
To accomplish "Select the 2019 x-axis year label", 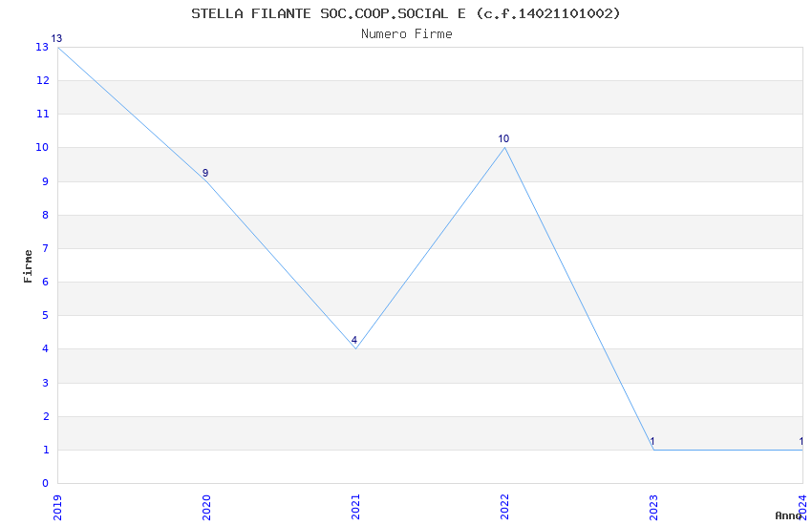I will click(57, 507).
